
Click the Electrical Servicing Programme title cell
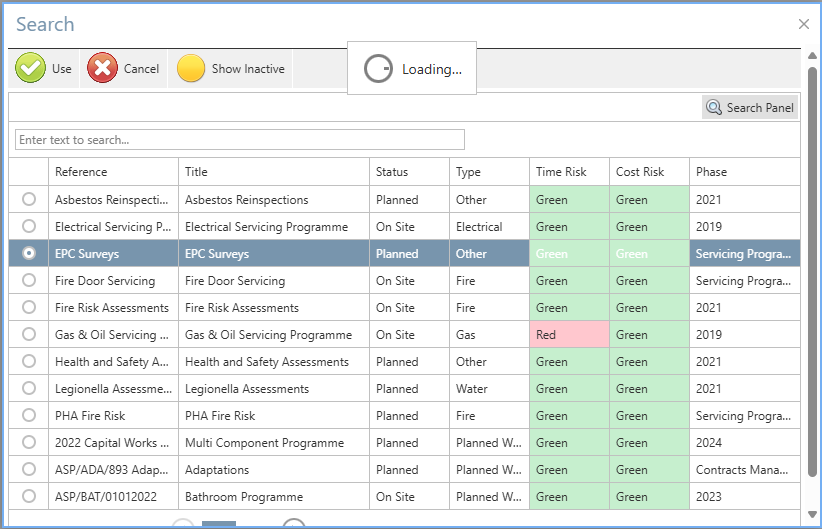pos(265,227)
